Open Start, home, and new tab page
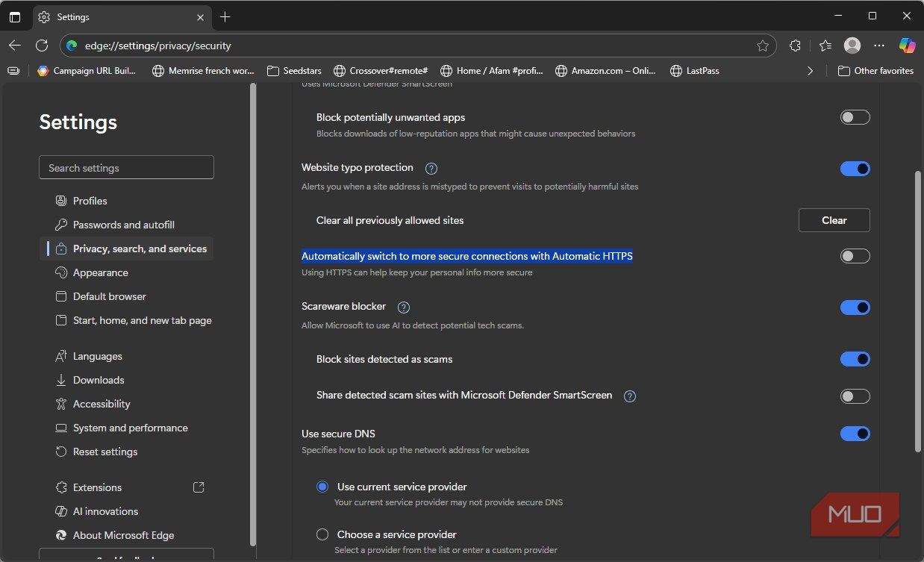The width and height of the screenshot is (924, 562). pyautogui.click(x=126, y=320)
